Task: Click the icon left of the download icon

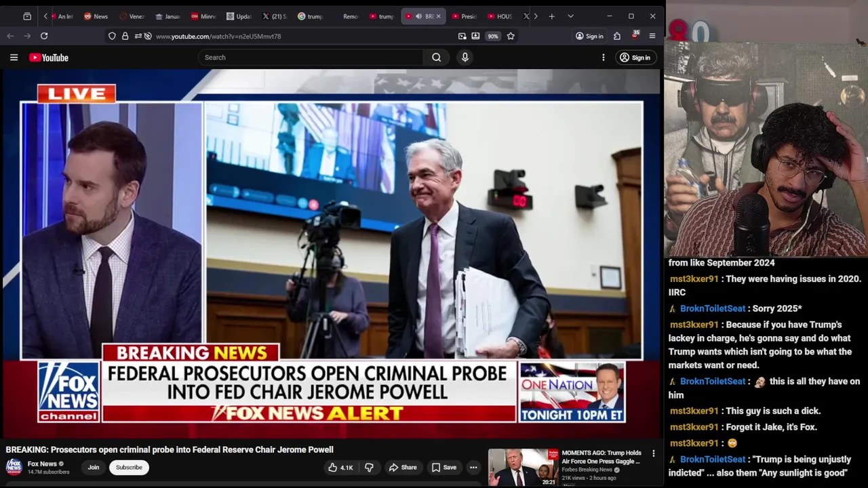Action: tap(462, 36)
